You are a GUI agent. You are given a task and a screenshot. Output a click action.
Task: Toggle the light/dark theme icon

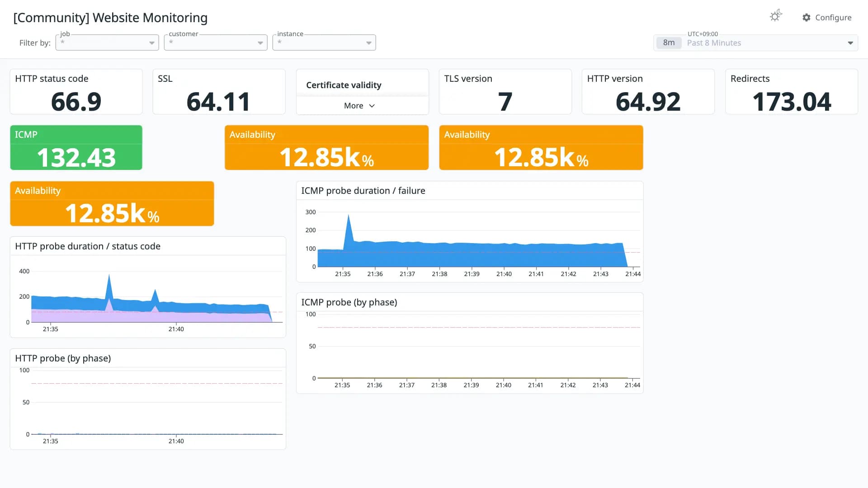click(x=776, y=16)
